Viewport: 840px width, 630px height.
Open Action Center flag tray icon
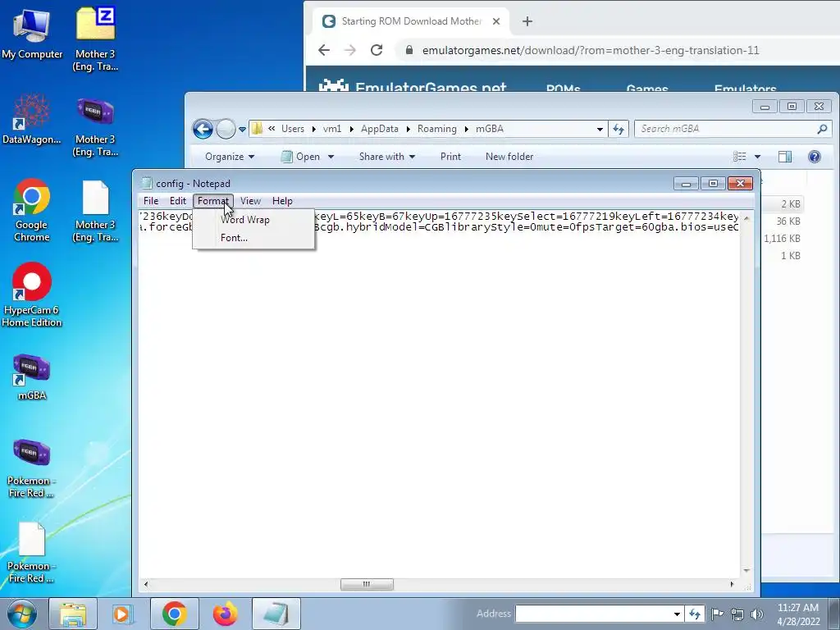click(717, 614)
